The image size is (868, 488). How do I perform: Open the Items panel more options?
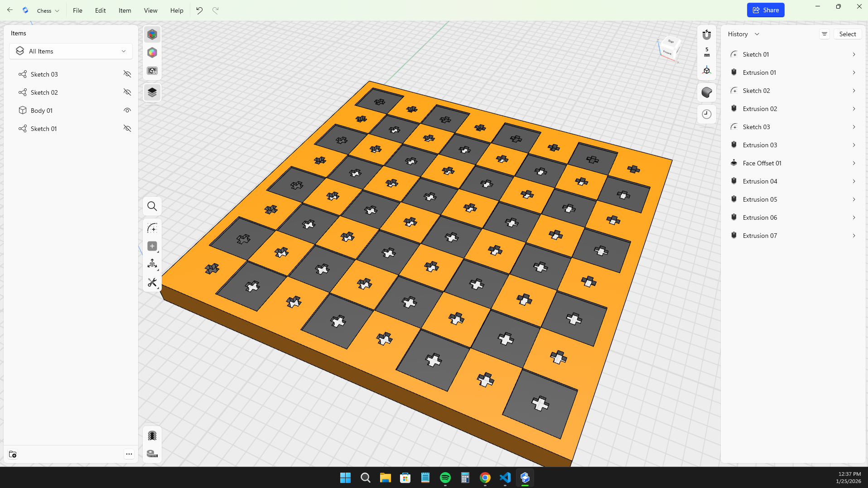129,454
